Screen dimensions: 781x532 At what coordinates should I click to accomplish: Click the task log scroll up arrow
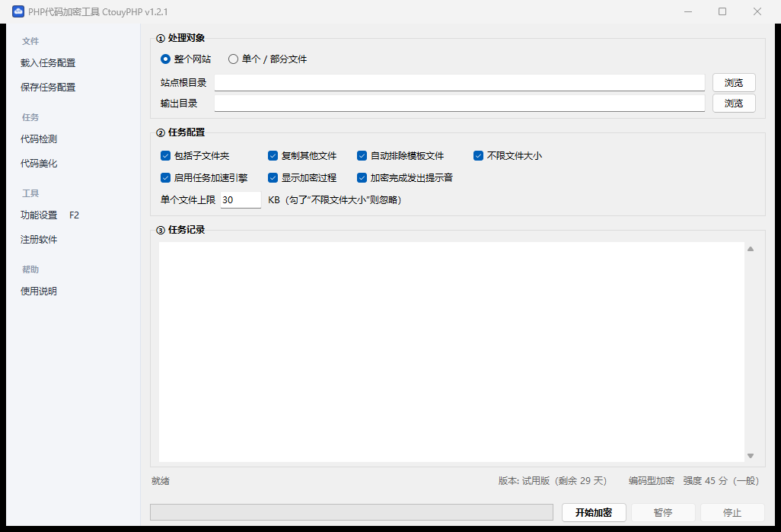tap(751, 249)
